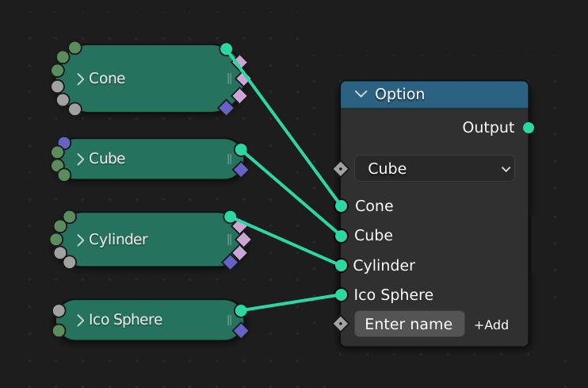Click the +Add button in Option node
This screenshot has width=588, height=388.
(491, 325)
